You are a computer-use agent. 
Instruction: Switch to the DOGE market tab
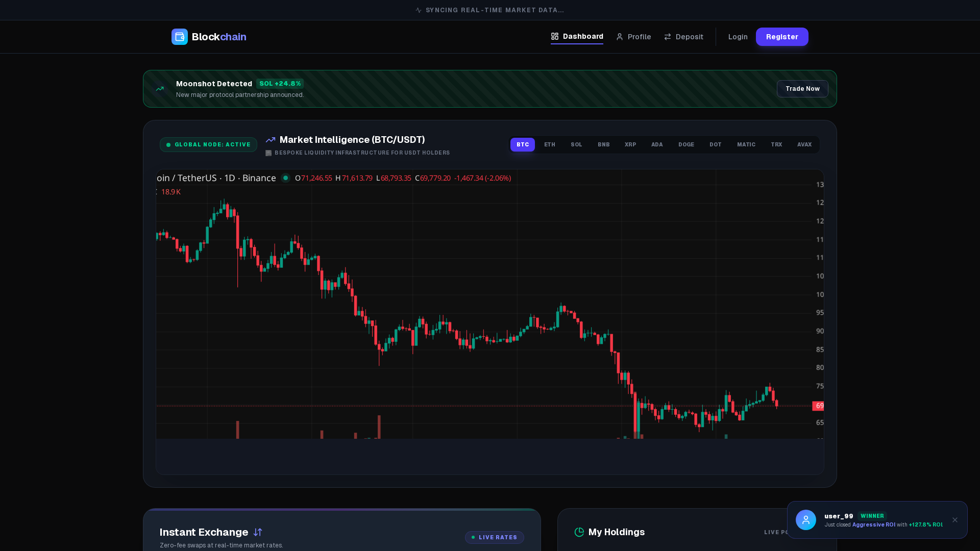[686, 144]
